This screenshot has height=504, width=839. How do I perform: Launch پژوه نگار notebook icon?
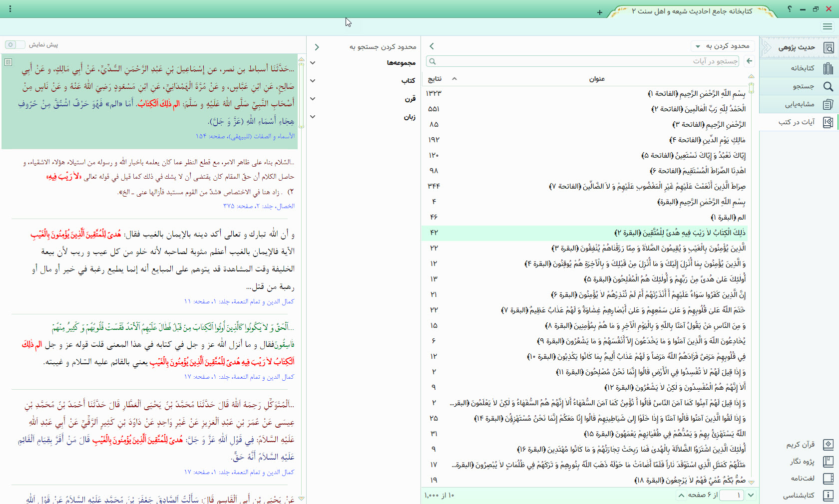(x=828, y=462)
